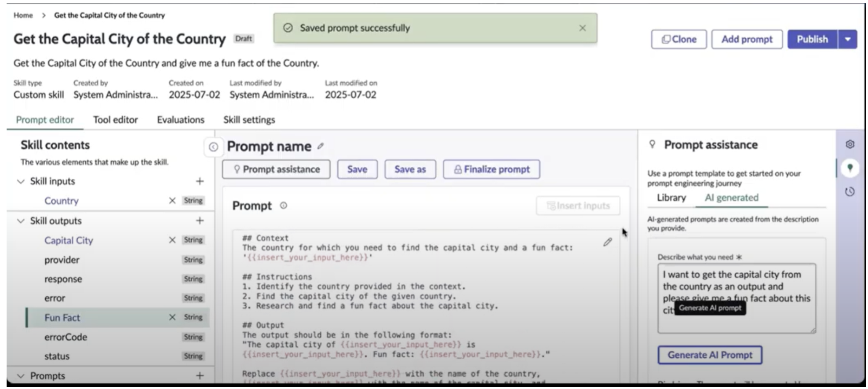Delete the Fun Fact output
The width and height of the screenshot is (868, 389).
coord(172,317)
